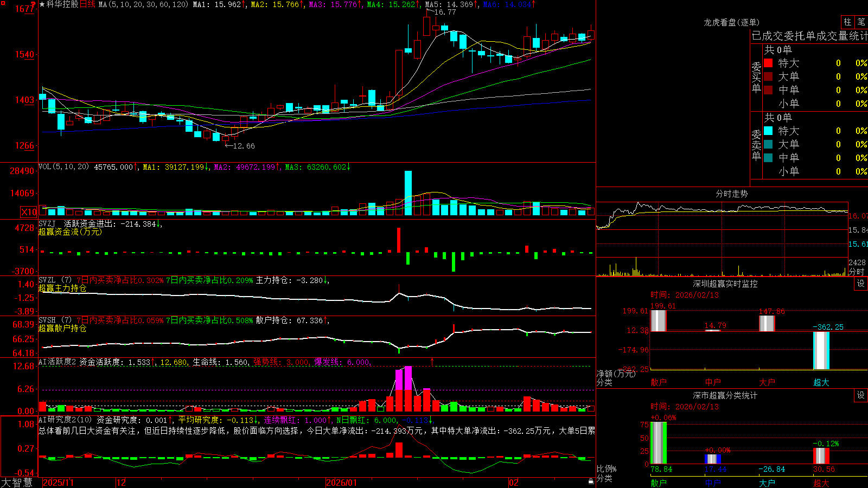Click the 1540 price axis label

(25, 54)
